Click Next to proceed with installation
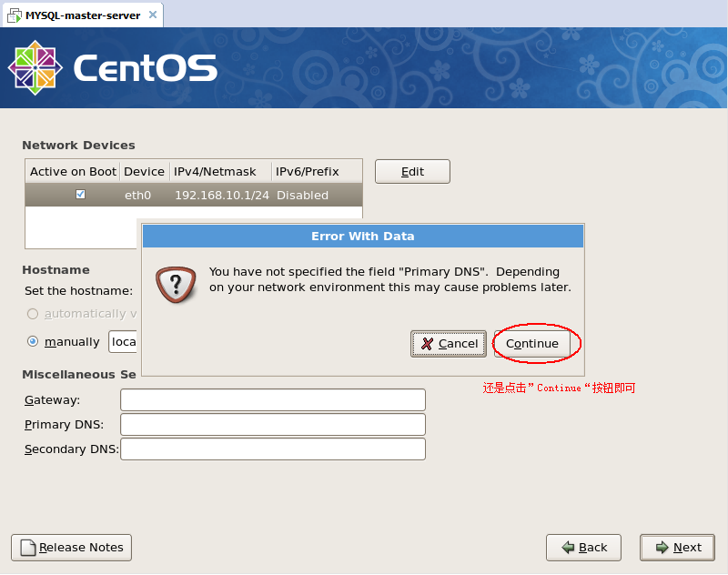The width and height of the screenshot is (728, 575). click(x=677, y=548)
